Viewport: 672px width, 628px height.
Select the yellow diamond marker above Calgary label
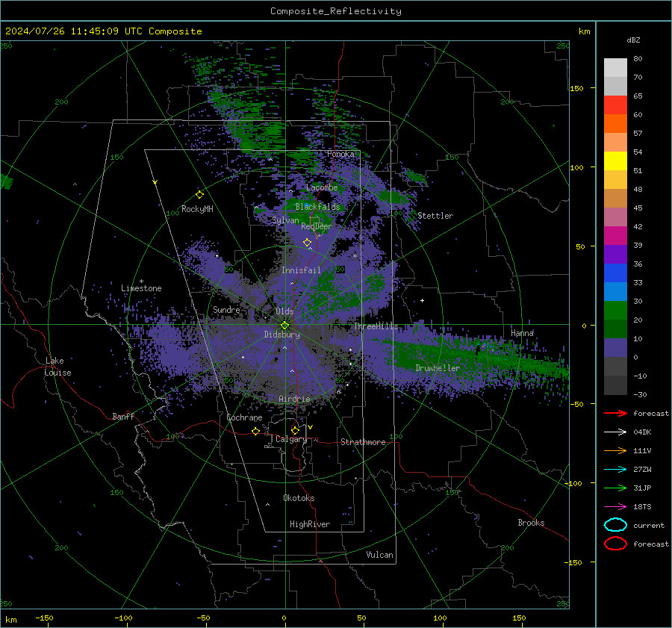(295, 430)
